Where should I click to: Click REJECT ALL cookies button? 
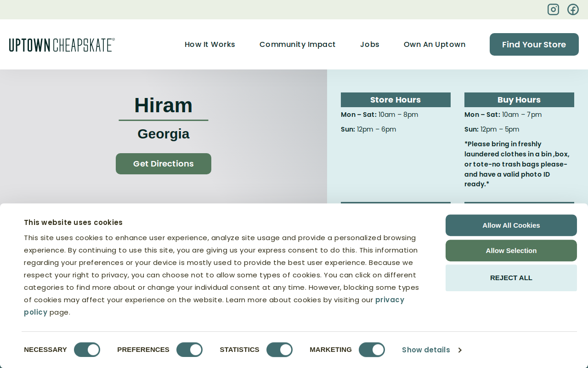pos(511,278)
